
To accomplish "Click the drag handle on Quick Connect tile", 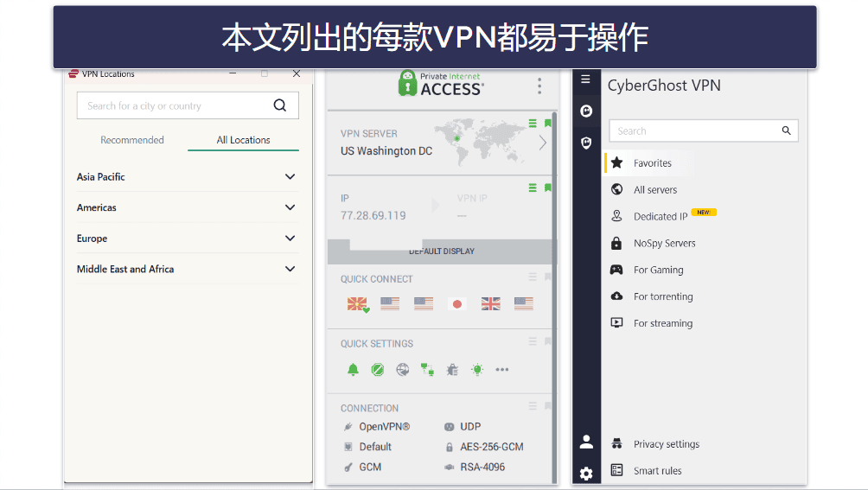I will [x=533, y=277].
